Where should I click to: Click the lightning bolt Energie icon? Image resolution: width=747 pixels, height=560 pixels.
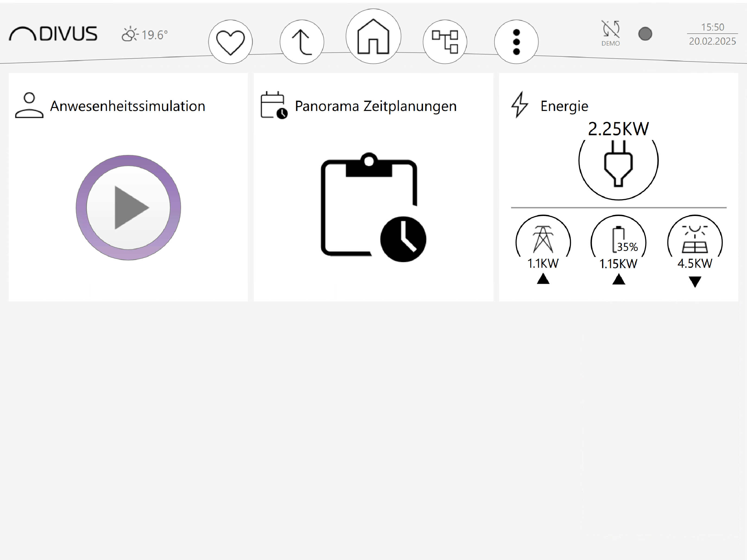519,105
